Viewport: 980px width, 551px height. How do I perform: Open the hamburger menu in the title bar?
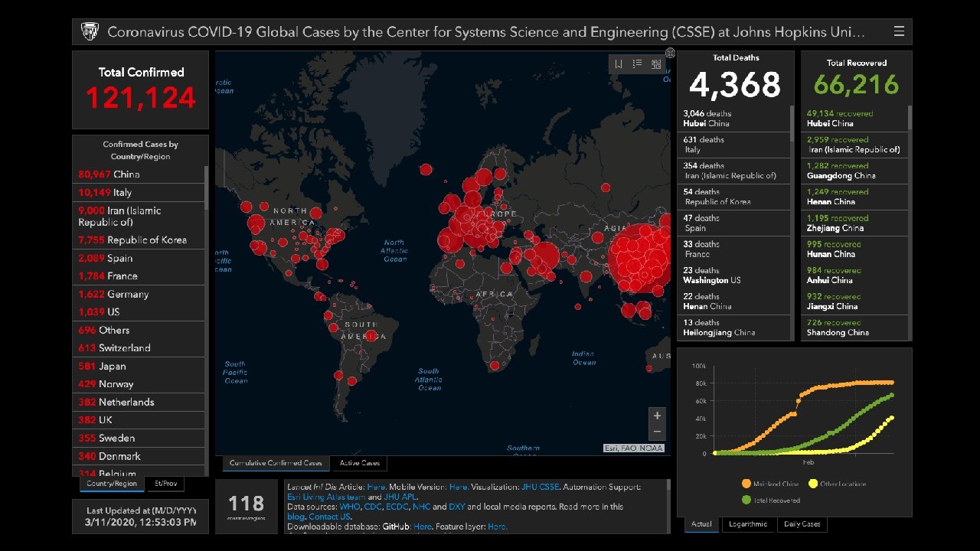[899, 31]
